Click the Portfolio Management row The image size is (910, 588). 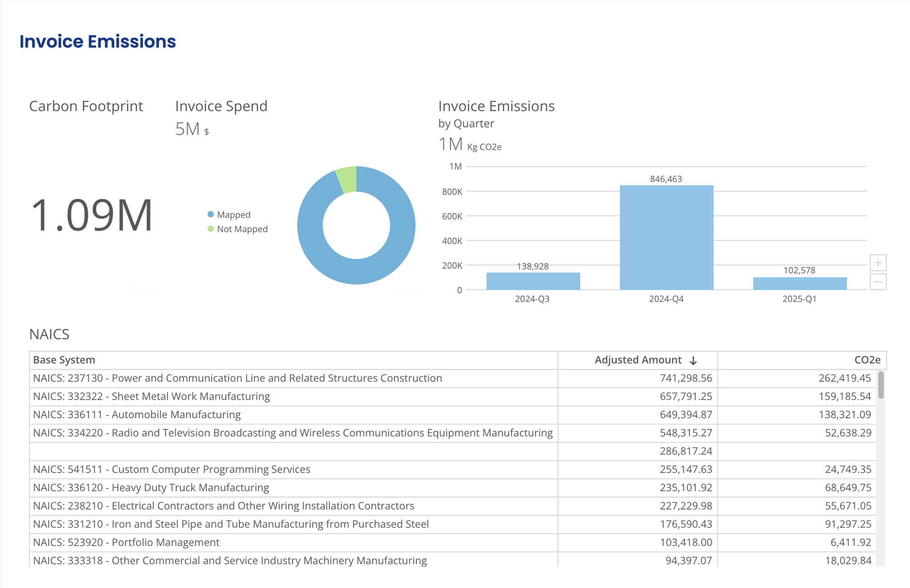click(x=126, y=542)
